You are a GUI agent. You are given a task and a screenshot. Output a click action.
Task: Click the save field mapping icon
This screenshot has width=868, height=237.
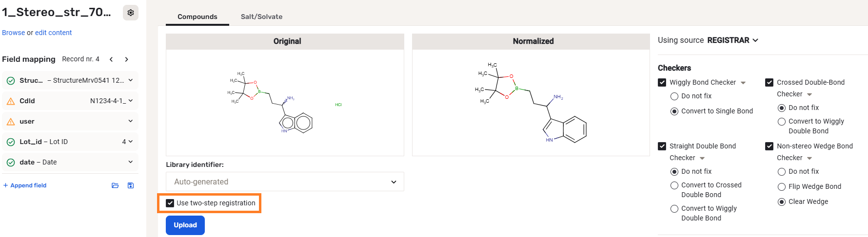pos(131,185)
